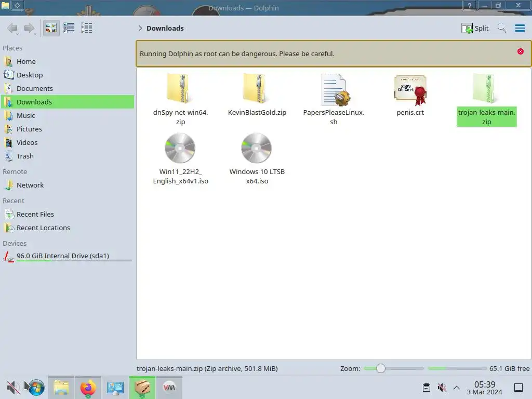
Task: Select the penis.crt certificate icon
Action: click(x=410, y=90)
